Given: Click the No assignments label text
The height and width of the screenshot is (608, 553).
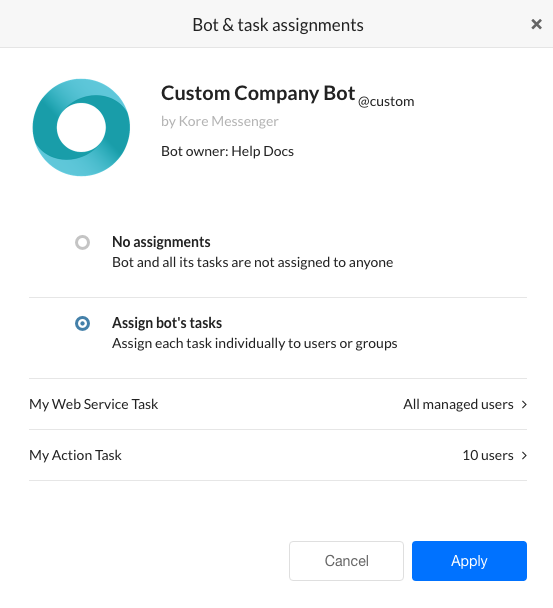Looking at the screenshot, I should pyautogui.click(x=161, y=242).
